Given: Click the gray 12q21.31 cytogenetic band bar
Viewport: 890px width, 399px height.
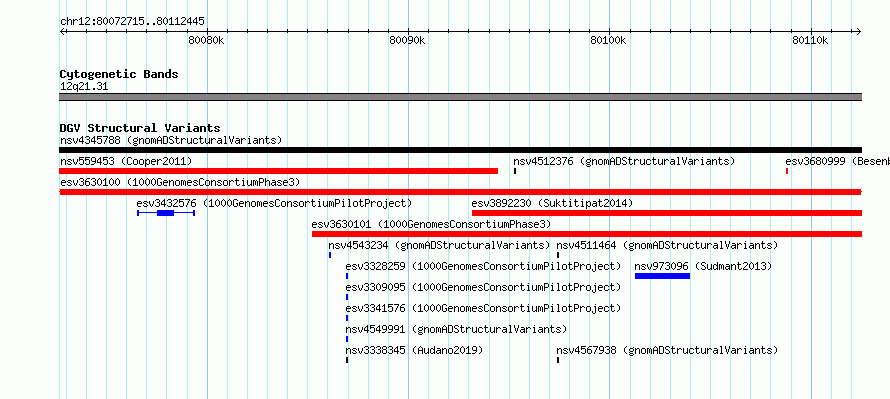Looking at the screenshot, I should [x=460, y=97].
